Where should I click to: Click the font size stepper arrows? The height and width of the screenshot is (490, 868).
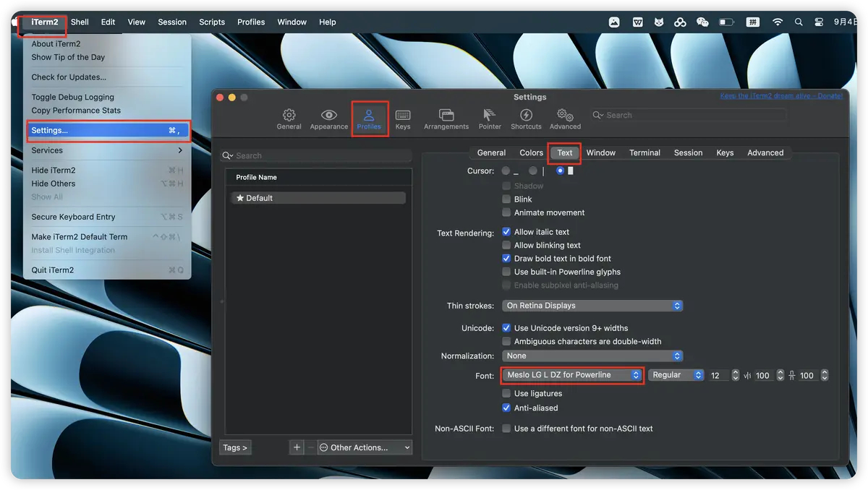point(736,375)
